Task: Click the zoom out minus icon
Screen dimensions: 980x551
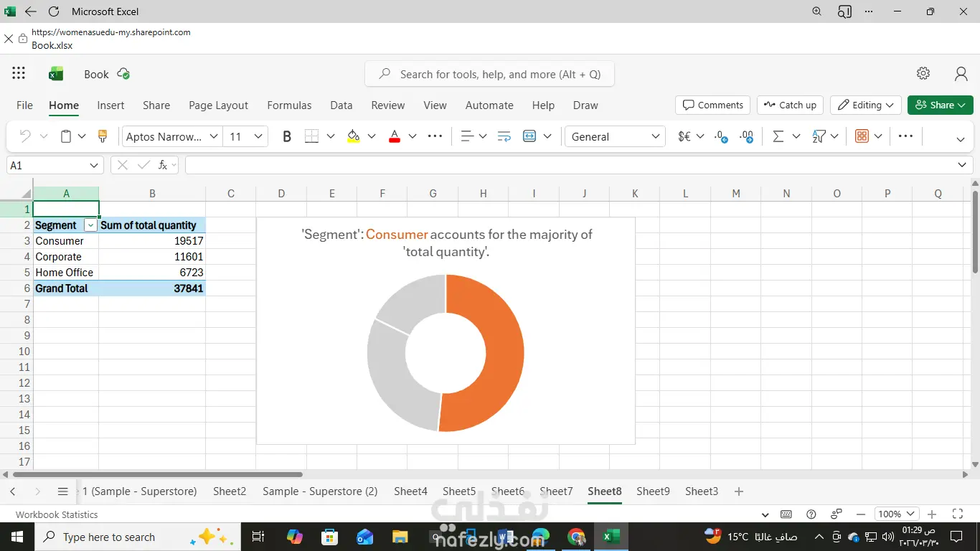Action: click(861, 514)
